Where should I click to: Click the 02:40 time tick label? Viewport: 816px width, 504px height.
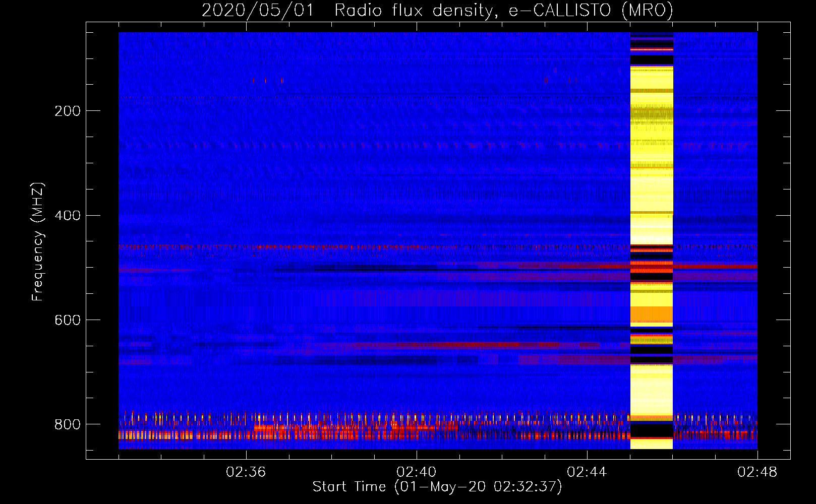pyautogui.click(x=417, y=472)
